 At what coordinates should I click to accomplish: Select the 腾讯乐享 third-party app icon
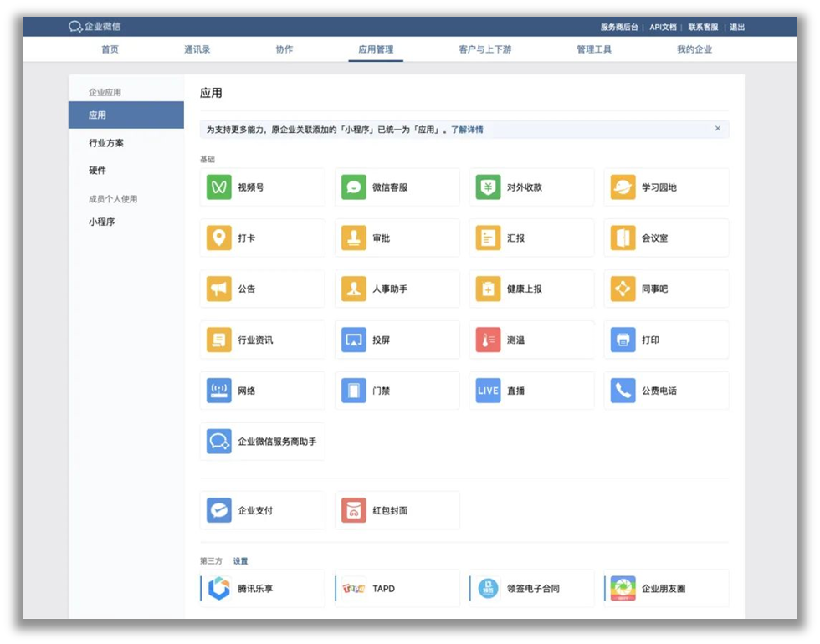218,589
